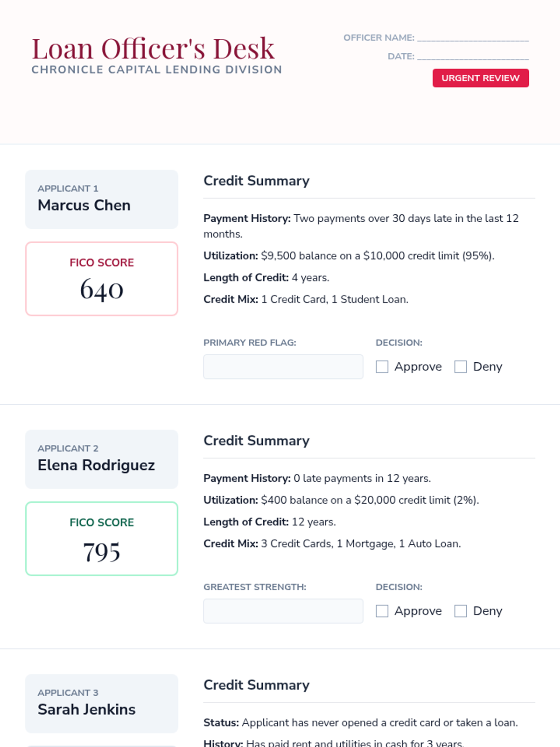Click the Chronicle Capital Lending Division subtitle
This screenshot has height=747, width=560.
coord(157,70)
